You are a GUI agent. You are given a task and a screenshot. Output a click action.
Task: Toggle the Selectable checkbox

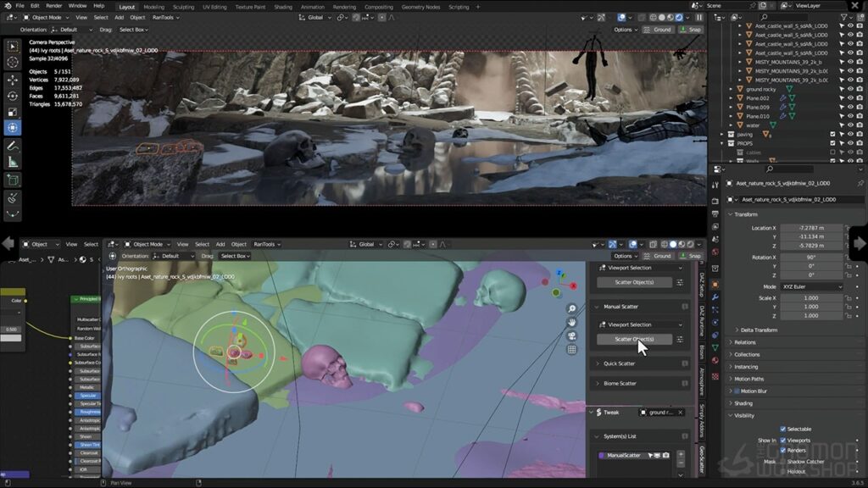[782, 429]
